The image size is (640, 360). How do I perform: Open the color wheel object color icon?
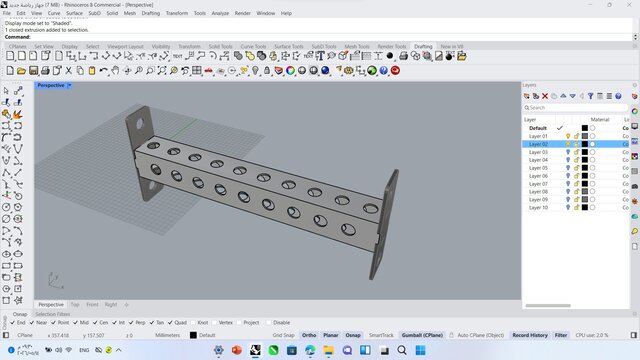(290, 71)
